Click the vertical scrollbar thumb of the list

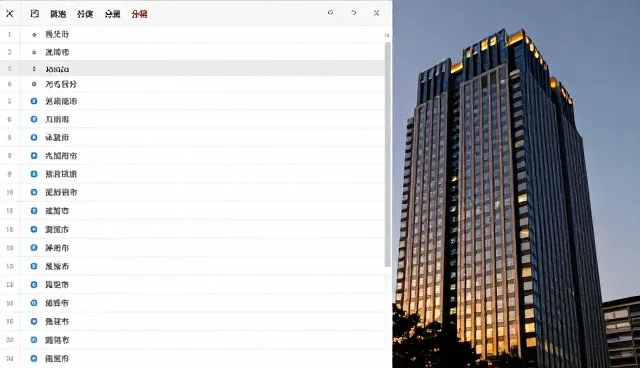387,154
